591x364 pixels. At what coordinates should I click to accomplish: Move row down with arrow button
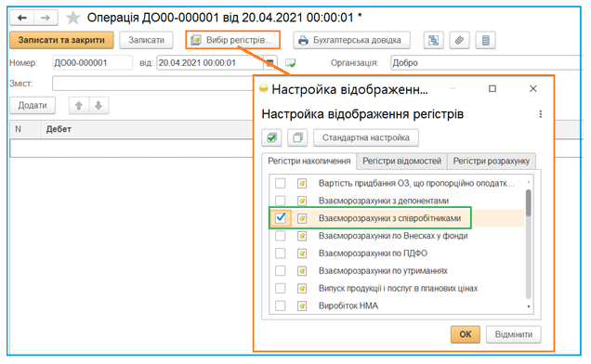click(x=98, y=106)
